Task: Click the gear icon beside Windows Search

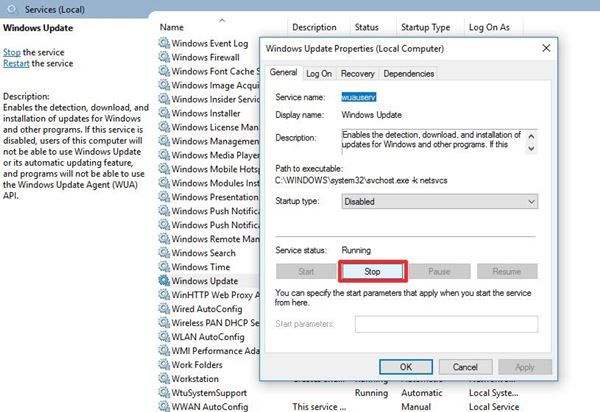Action: (x=164, y=253)
